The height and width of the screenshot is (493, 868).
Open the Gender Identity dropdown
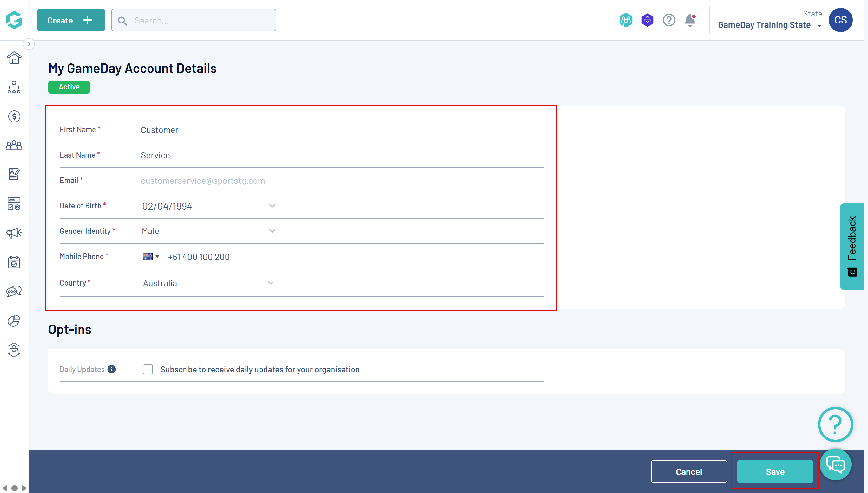(272, 231)
